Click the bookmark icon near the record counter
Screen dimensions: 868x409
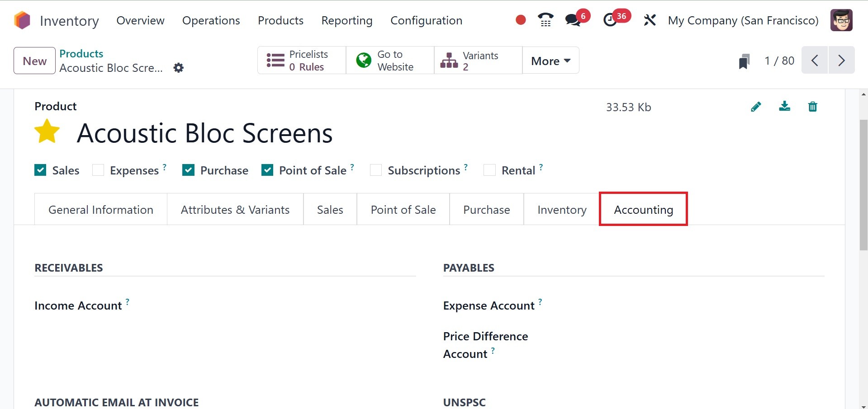click(744, 61)
